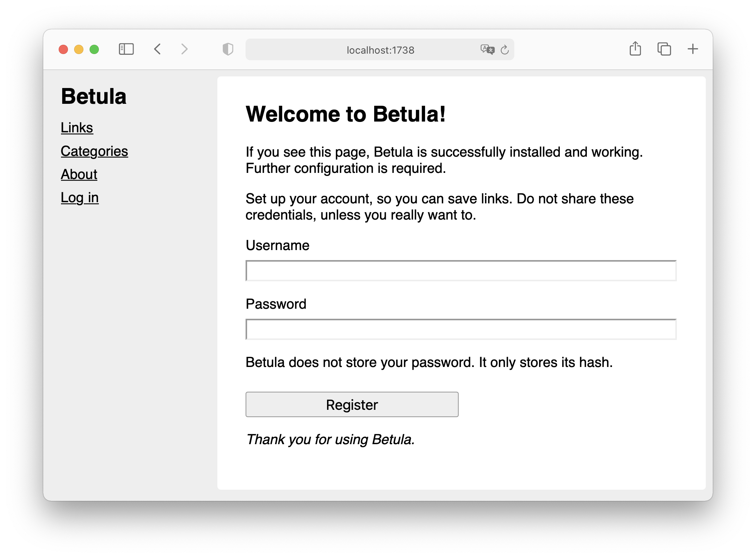Focus the Password text field
The width and height of the screenshot is (756, 558).
(461, 330)
